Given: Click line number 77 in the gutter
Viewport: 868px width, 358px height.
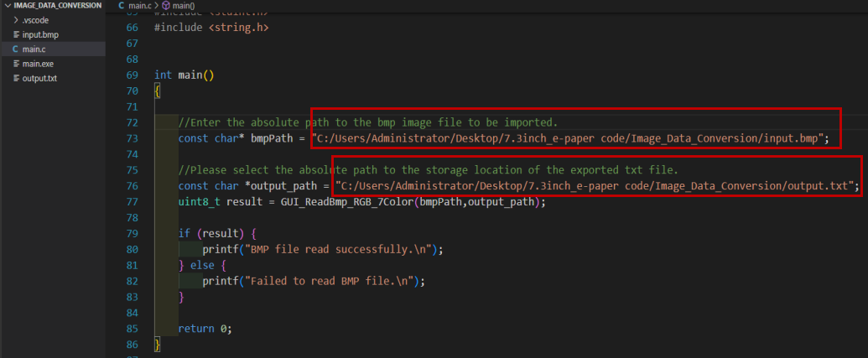Looking at the screenshot, I should click(x=131, y=202).
